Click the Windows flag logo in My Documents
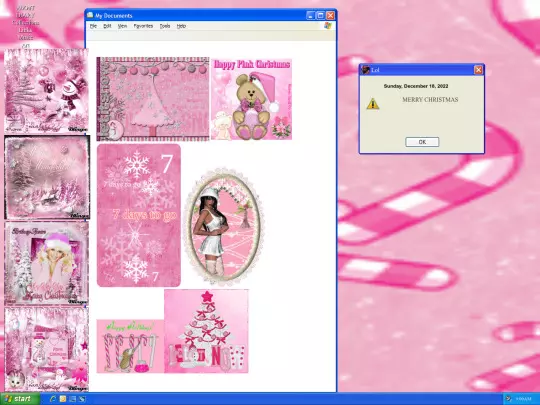The image size is (540, 405). tap(328, 26)
